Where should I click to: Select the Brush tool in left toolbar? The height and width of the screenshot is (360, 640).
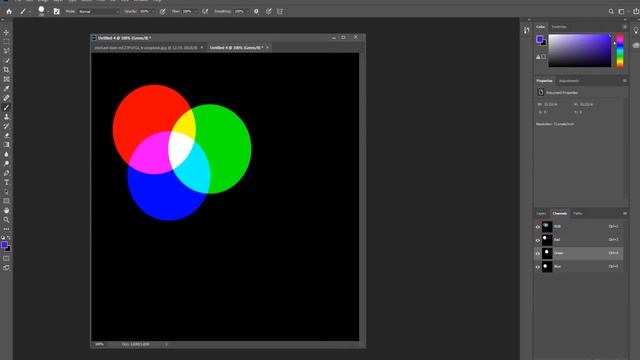coord(6,107)
